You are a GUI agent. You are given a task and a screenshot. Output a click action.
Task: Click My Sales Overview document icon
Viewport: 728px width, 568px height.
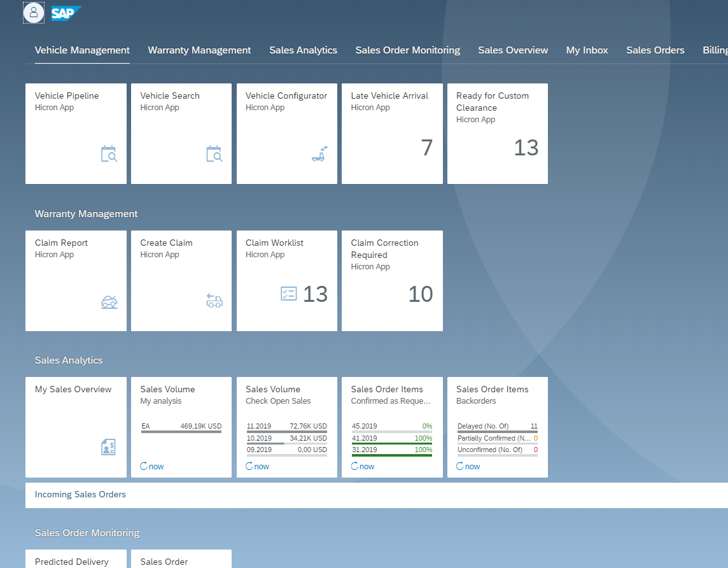point(108,447)
